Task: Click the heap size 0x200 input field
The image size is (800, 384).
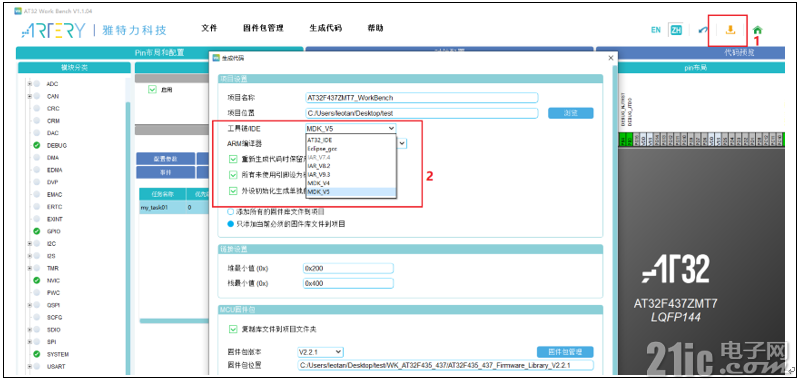Action: 348,268
